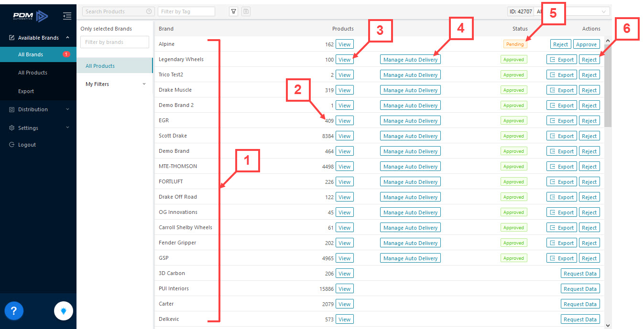This screenshot has height=329, width=644.
Task: Manage Auto Delivery for Trico Test2
Action: (410, 75)
